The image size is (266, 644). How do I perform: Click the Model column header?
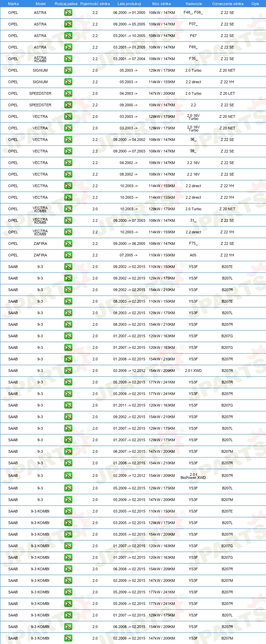pyautogui.click(x=40, y=4)
